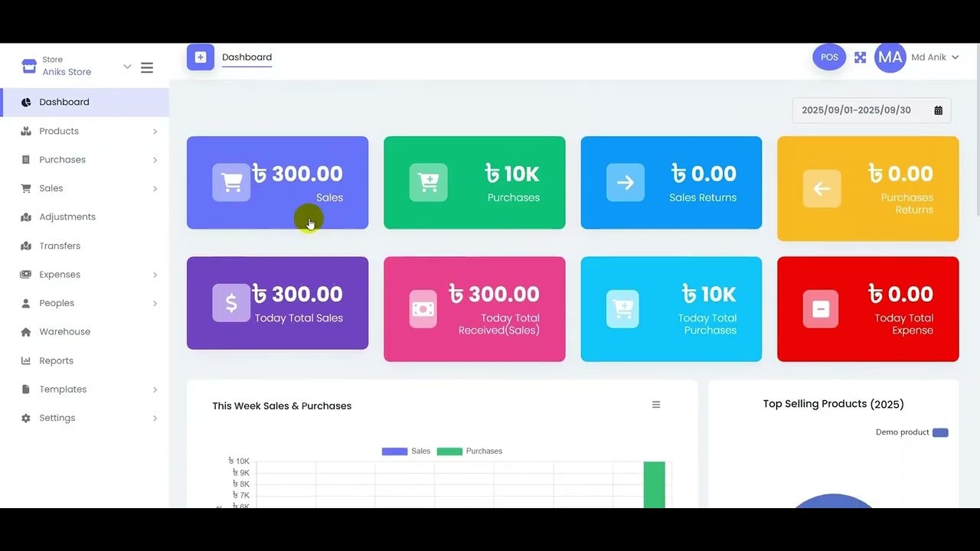The width and height of the screenshot is (980, 551).
Task: Click the 'This Week Sales & Purchases' title
Action: (x=282, y=406)
